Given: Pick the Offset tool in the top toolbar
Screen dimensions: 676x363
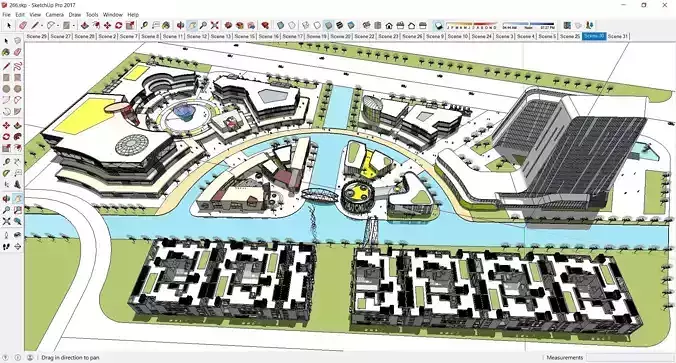Looking at the screenshot, I should click(96, 25).
